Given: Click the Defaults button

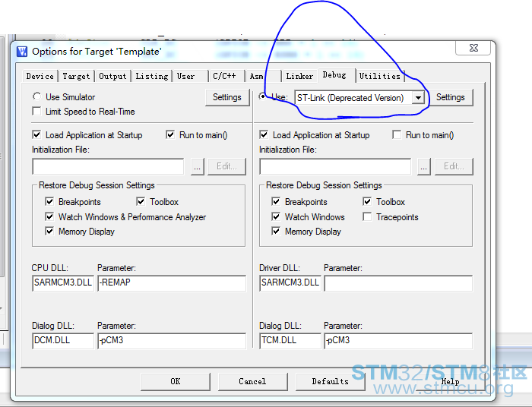Looking at the screenshot, I should [330, 382].
